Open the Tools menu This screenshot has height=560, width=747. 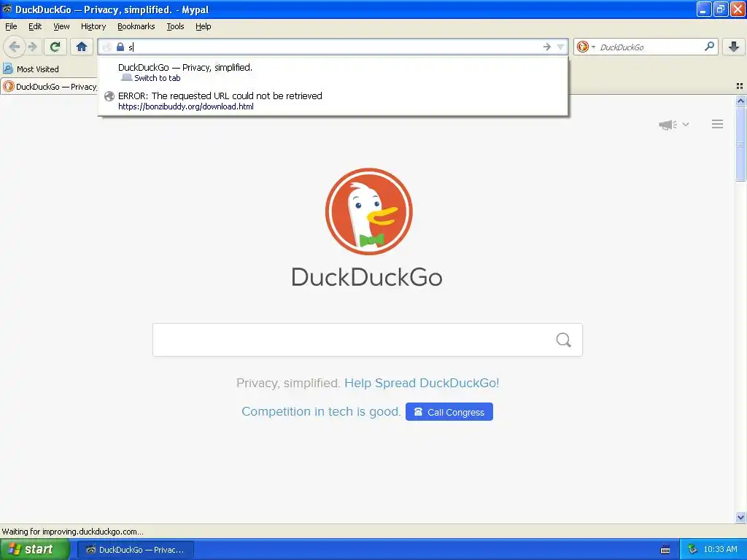pyautogui.click(x=175, y=26)
